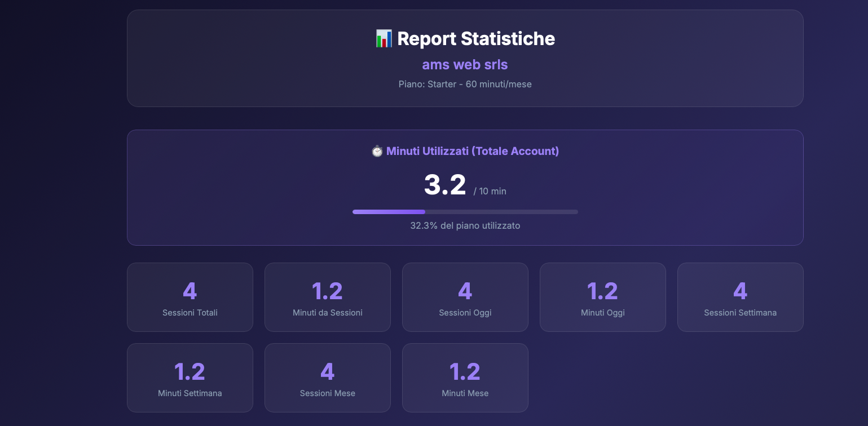
Task: Click the large 3.2 minutes used value
Action: [x=444, y=185]
